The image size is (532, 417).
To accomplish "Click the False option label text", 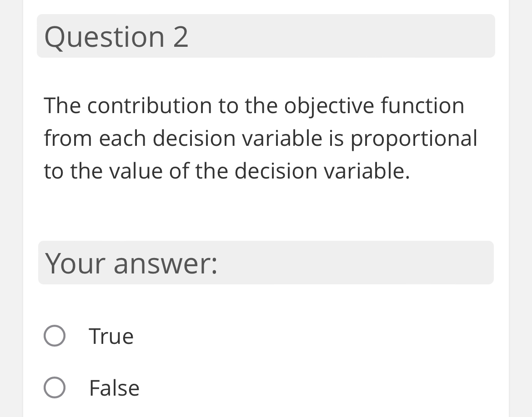I will click(x=115, y=388).
